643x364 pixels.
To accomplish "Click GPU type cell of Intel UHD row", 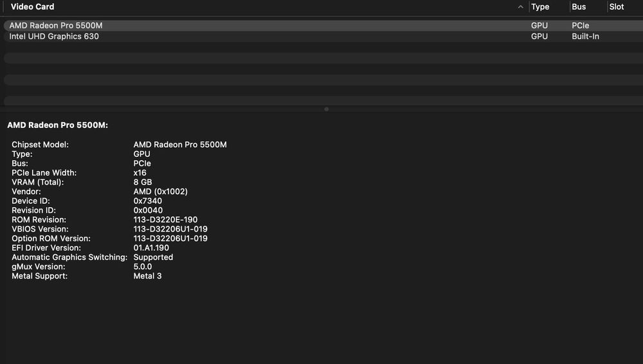I will [x=539, y=37].
